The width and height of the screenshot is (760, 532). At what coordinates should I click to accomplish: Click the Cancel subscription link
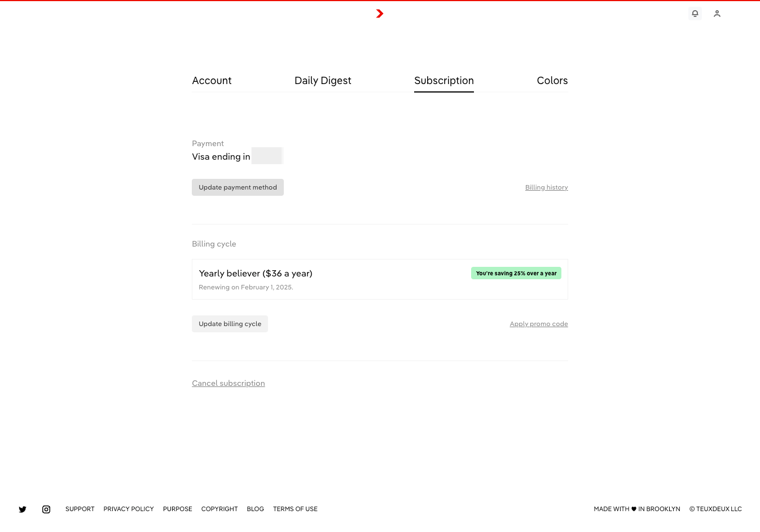coord(229,383)
